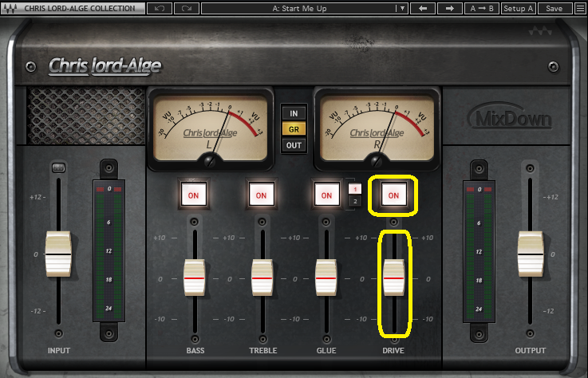Click the Drive fader handle
This screenshot has height=378, width=588.
[x=393, y=278]
